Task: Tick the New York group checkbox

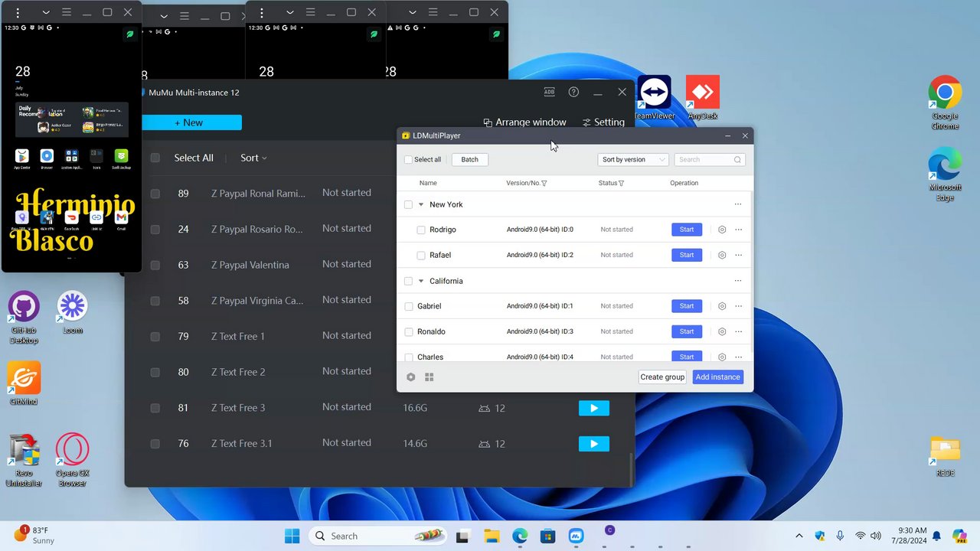Action: click(408, 204)
